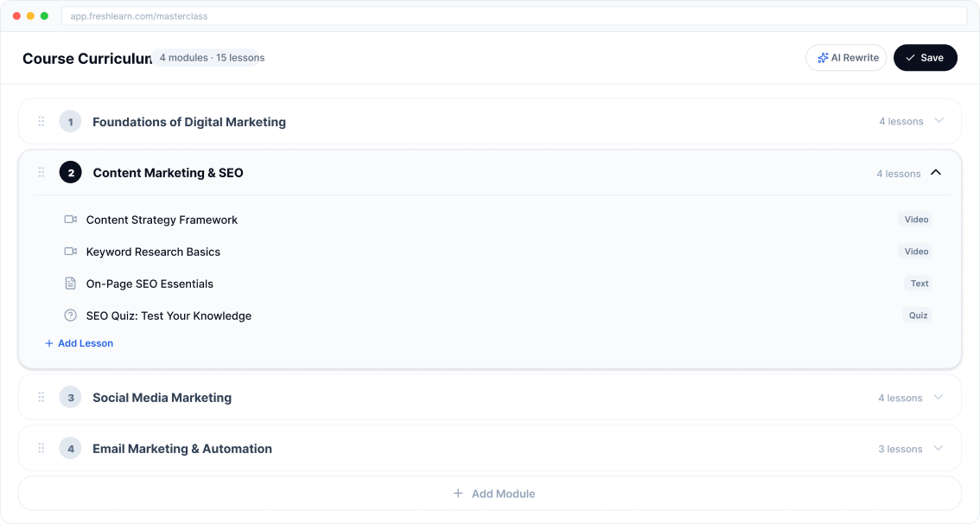Click the drag handle for Social Media Marketing
This screenshot has width=980, height=524.
point(41,397)
